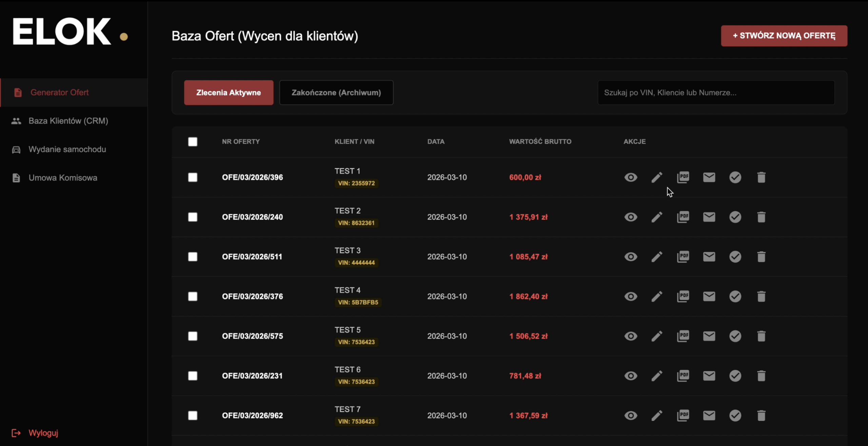Open PDF export for TEST 7 offer
The height and width of the screenshot is (446, 868).
[x=683, y=415]
